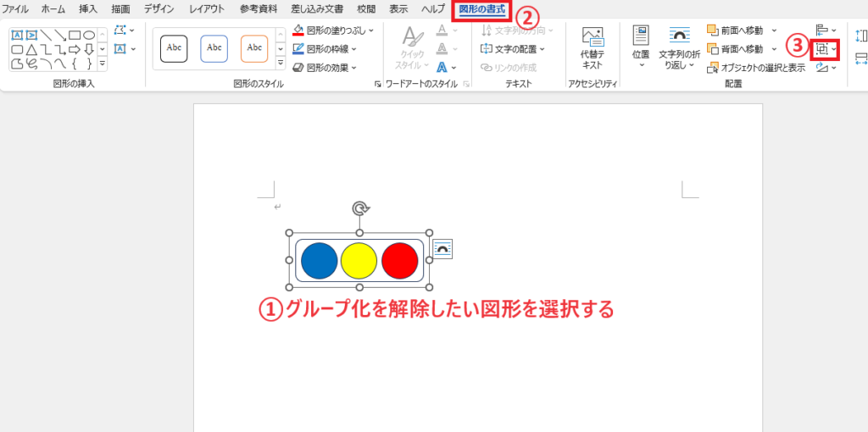
Task: Apply the black outline Abc shape style
Action: click(x=174, y=48)
